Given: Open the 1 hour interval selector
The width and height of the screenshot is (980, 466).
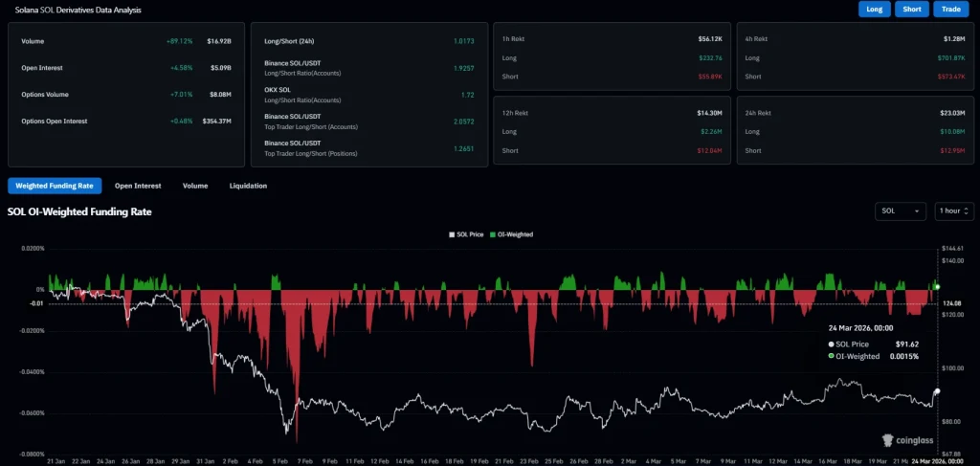Looking at the screenshot, I should [954, 211].
